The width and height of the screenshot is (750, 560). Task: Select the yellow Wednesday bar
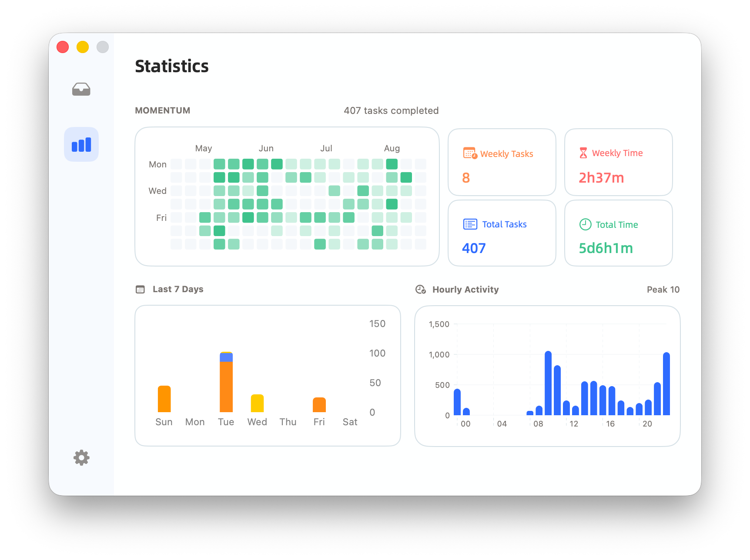pos(257,403)
